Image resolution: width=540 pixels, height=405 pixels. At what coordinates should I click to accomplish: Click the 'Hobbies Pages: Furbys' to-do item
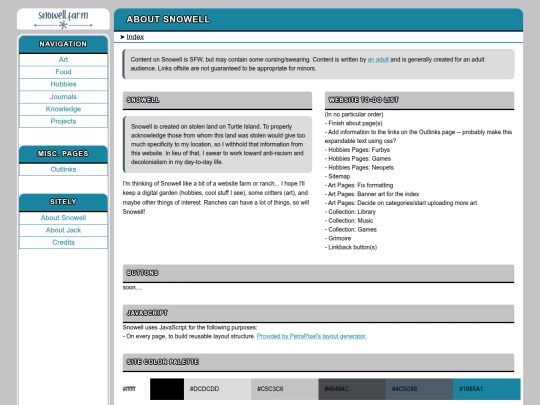(x=357, y=150)
